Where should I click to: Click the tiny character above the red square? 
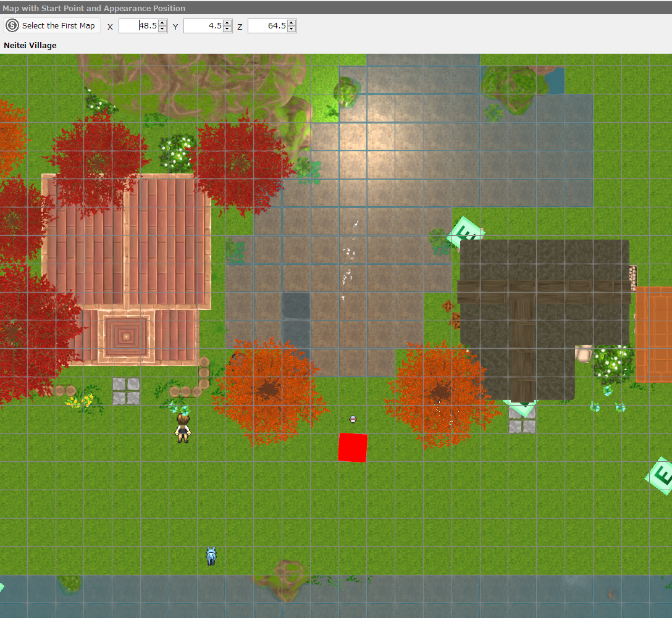(353, 419)
